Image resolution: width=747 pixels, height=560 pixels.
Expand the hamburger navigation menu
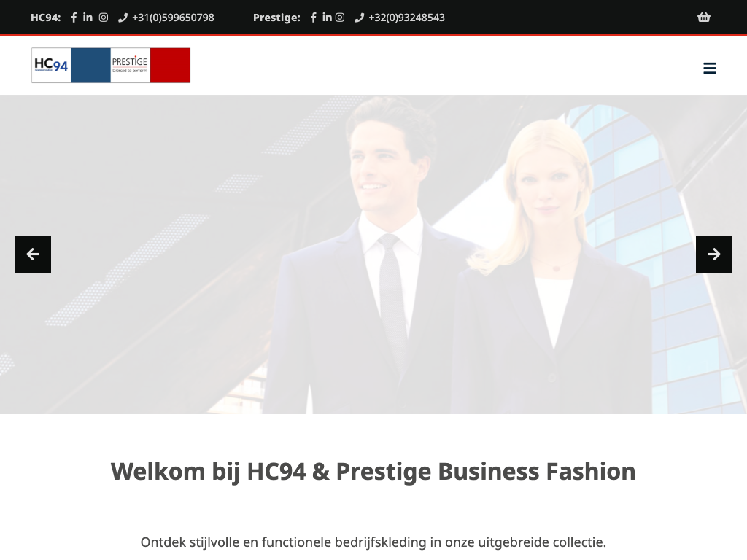point(710,68)
